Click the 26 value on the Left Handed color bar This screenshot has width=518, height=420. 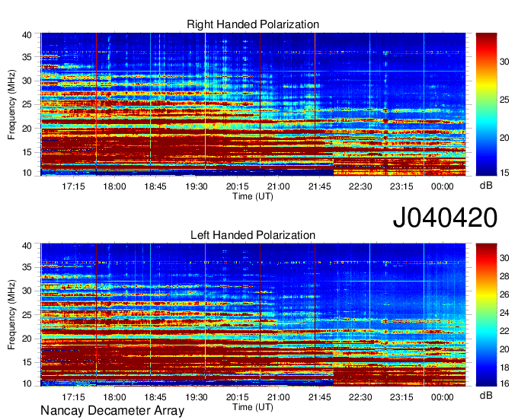tap(504, 294)
